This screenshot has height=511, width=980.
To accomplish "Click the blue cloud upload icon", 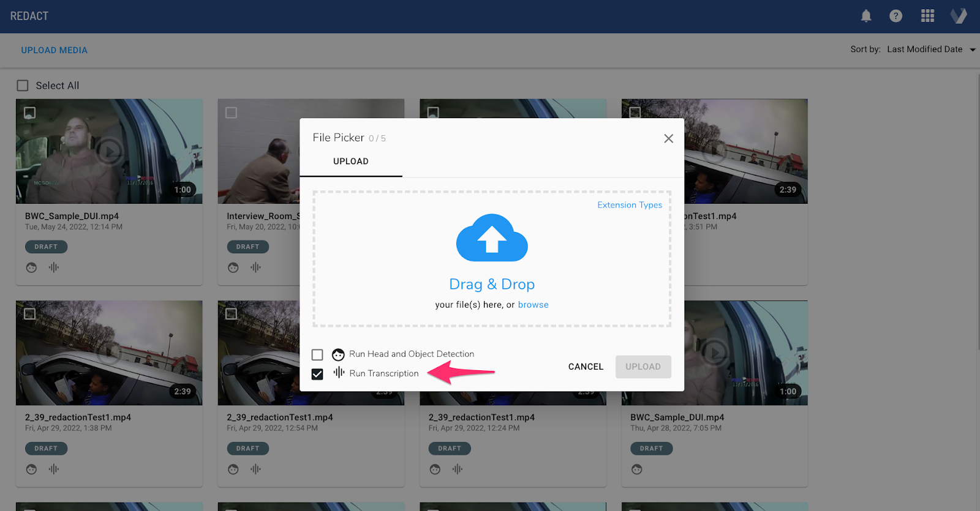I will pyautogui.click(x=492, y=238).
